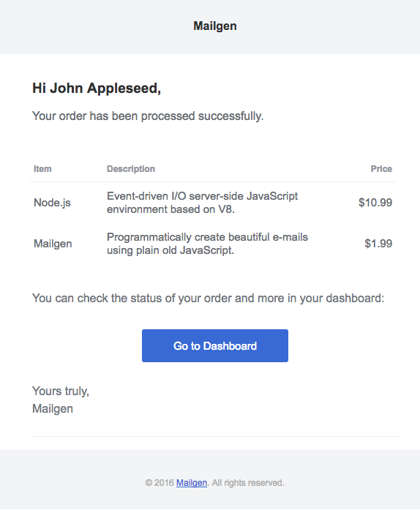Click the Item column header

(x=42, y=169)
